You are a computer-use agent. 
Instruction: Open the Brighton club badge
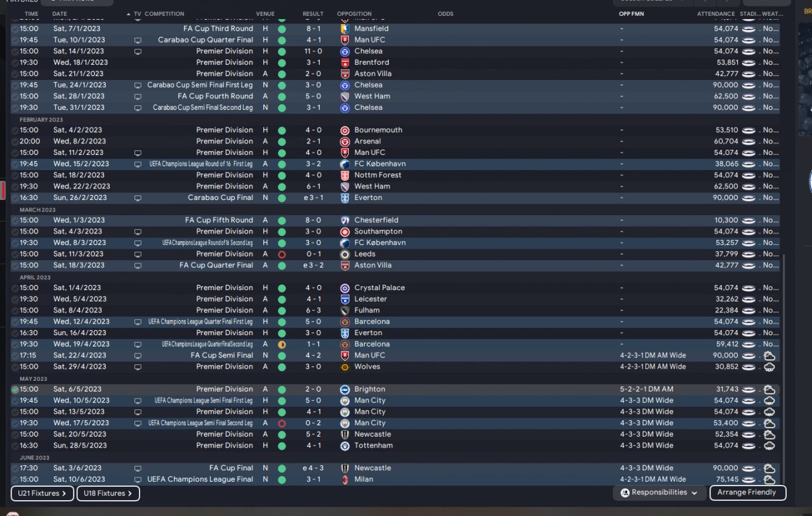pos(345,390)
